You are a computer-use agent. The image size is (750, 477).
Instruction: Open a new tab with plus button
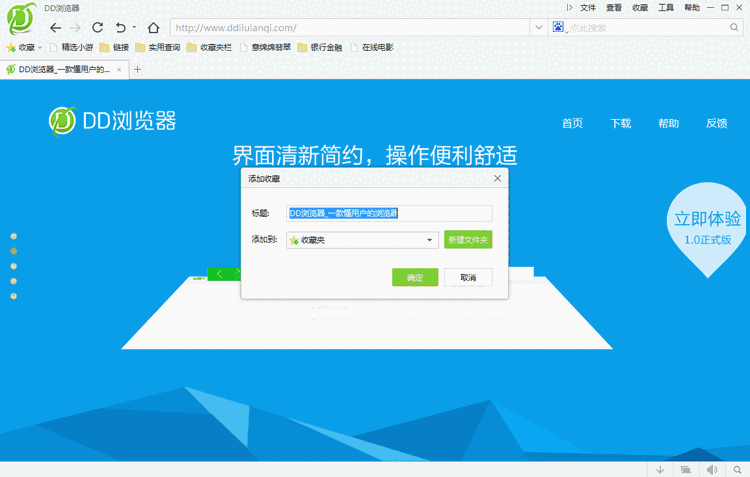[x=137, y=70]
